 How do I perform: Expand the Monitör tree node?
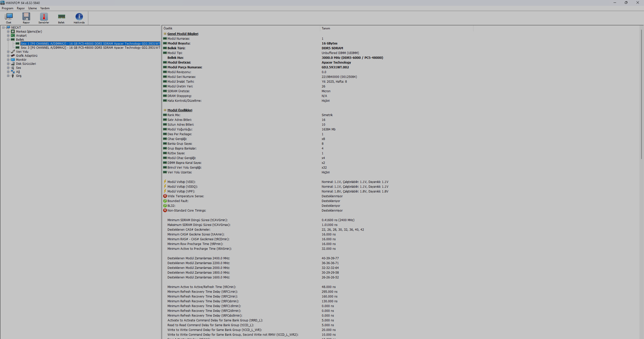pyautogui.click(x=8, y=60)
